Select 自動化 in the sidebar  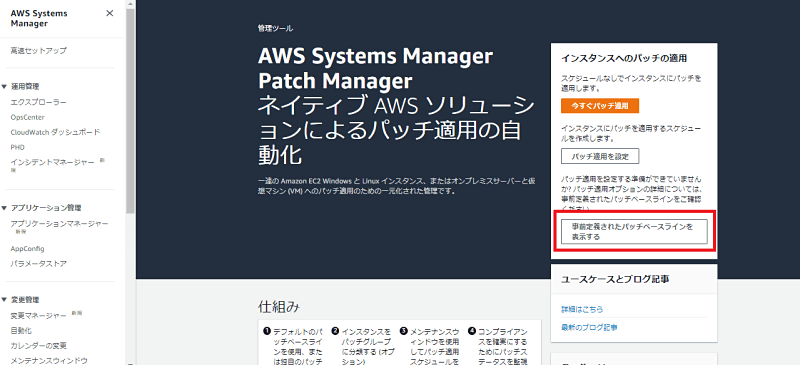click(21, 330)
